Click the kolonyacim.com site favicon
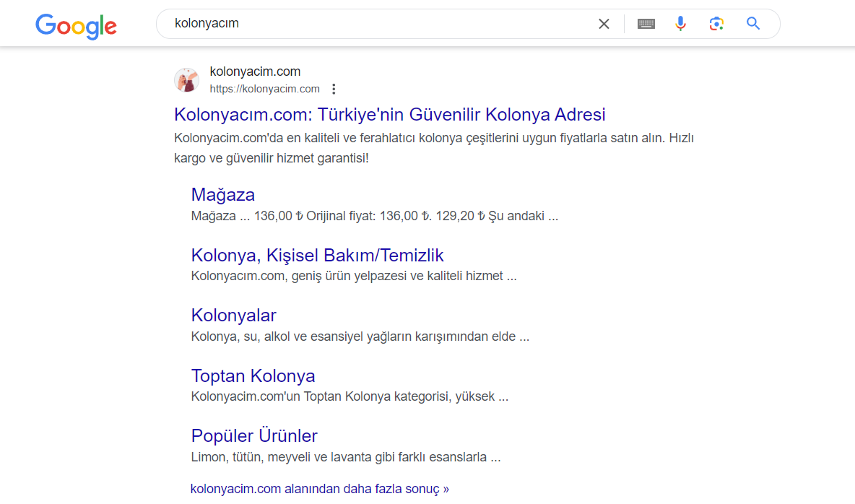855x504 pixels. pos(186,80)
